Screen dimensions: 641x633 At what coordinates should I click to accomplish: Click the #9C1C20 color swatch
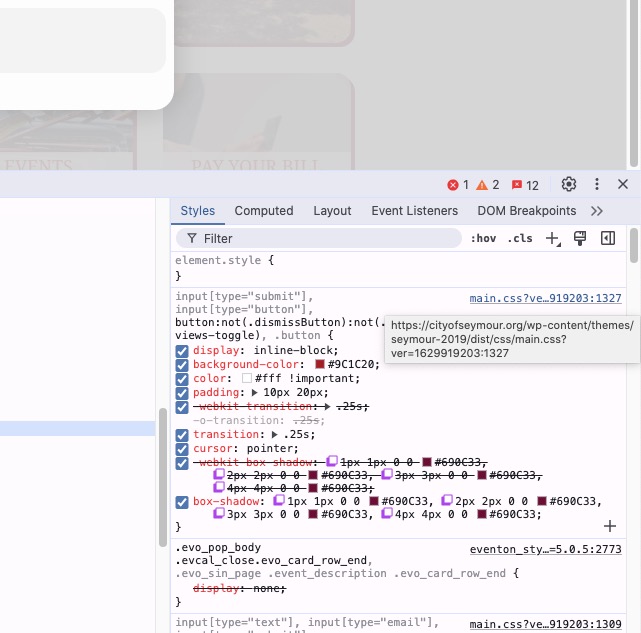[x=320, y=365]
